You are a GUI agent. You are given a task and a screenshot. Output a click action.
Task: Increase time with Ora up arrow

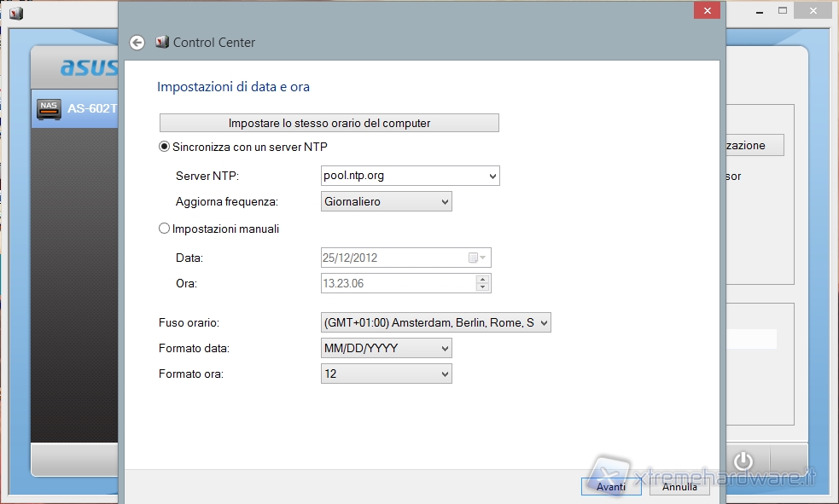pyautogui.click(x=483, y=279)
